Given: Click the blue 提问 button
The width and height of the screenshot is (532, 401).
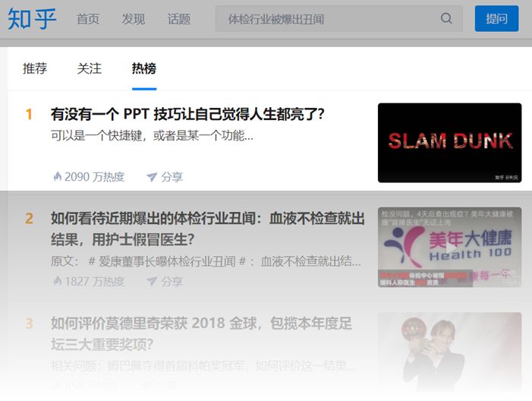Looking at the screenshot, I should tap(497, 18).
